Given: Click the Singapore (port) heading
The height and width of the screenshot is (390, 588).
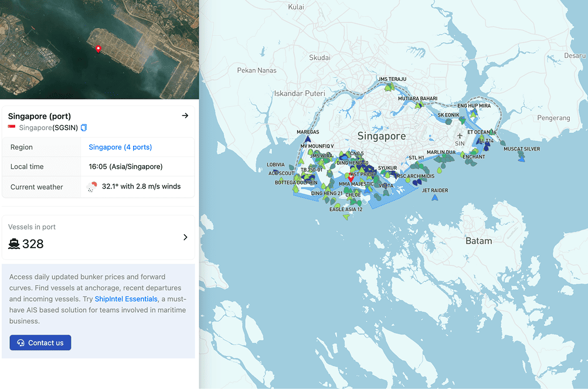Looking at the screenshot, I should [39, 116].
